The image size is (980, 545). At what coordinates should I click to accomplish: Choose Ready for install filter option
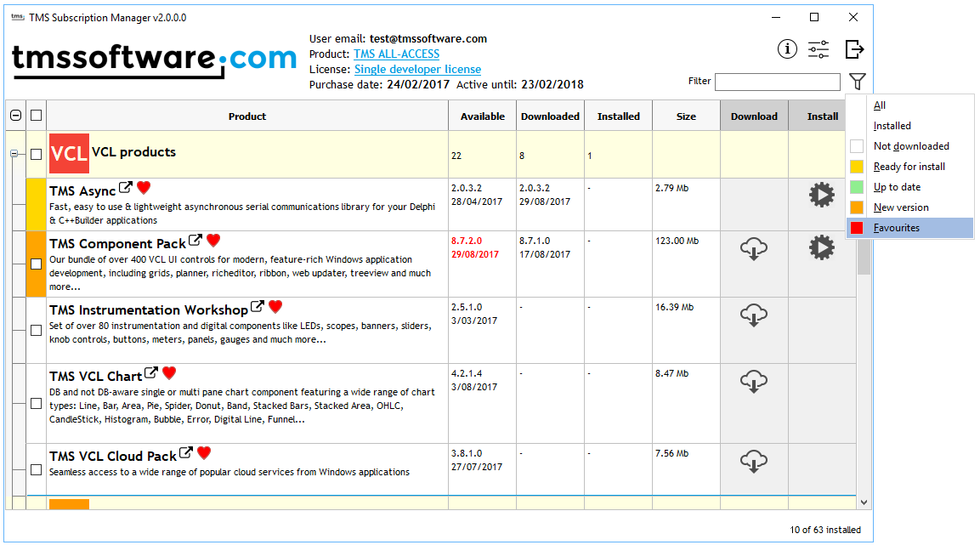[909, 167]
